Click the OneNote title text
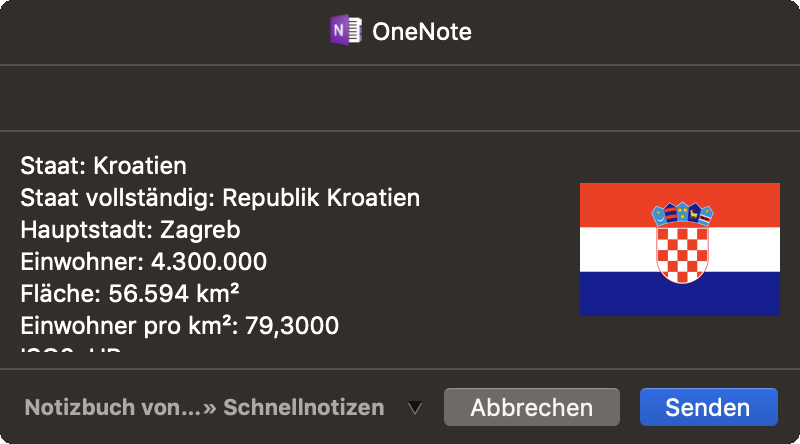 [x=422, y=32]
